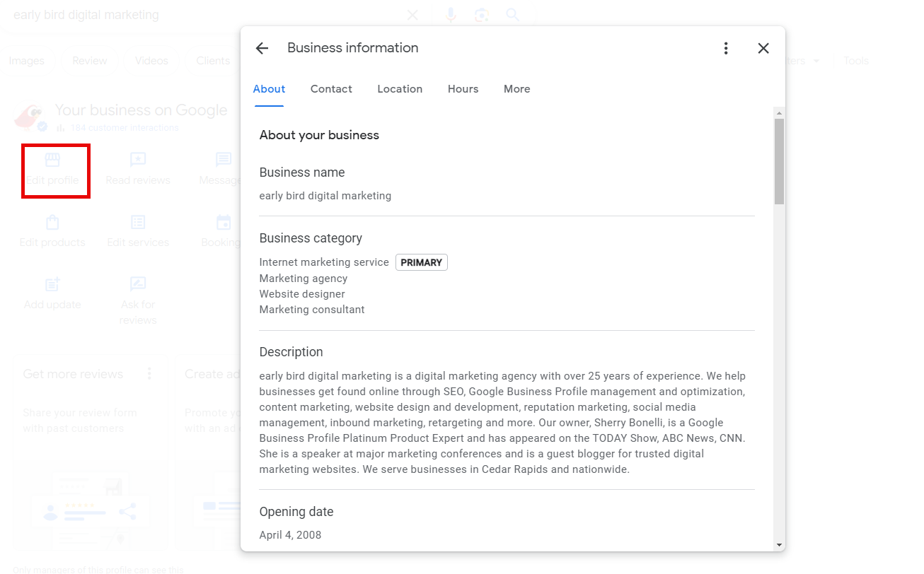Click the 184 customer interactions link

tap(125, 128)
